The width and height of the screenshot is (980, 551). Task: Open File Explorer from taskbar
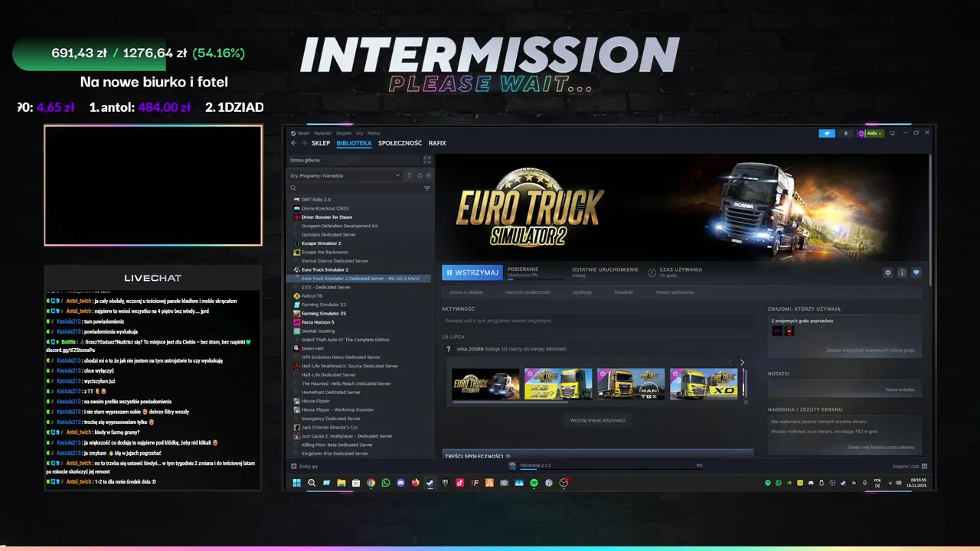tap(341, 483)
